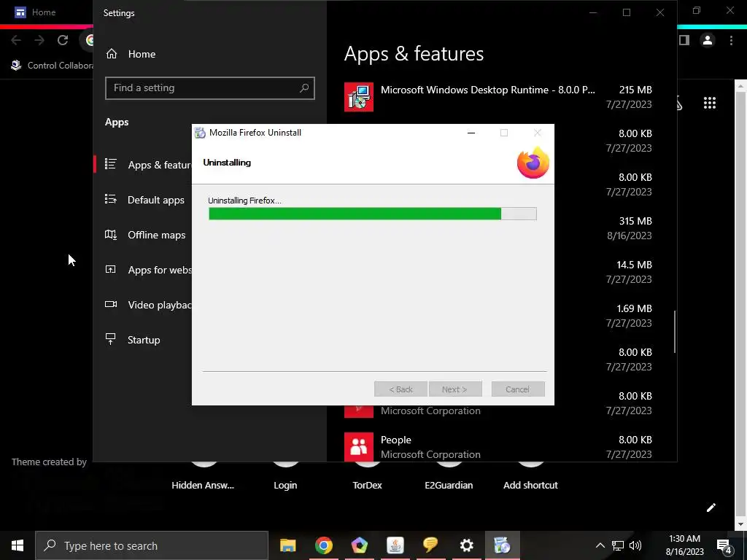Viewport: 747px width, 560px height.
Task: Go back in the browser window
Action: 16,41
